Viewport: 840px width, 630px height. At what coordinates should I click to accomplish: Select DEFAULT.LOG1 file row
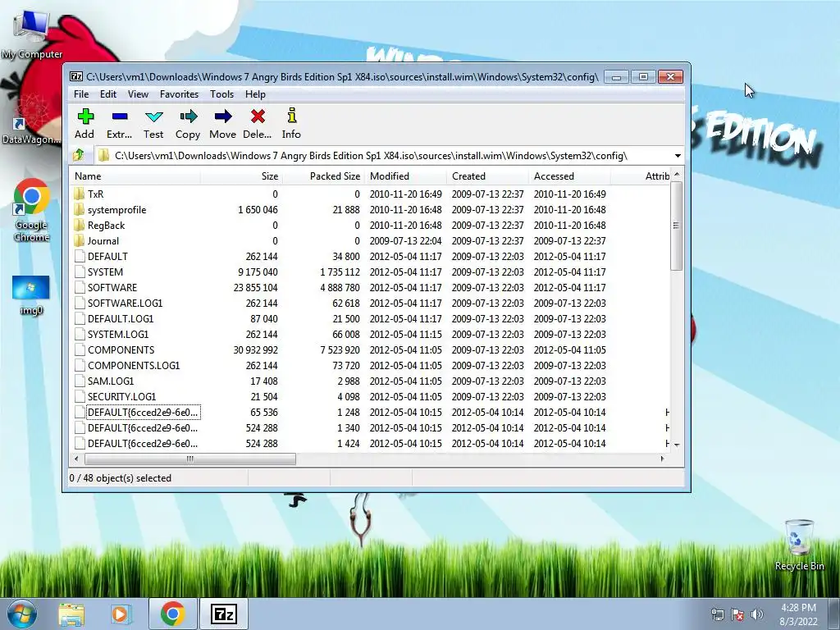[370, 319]
